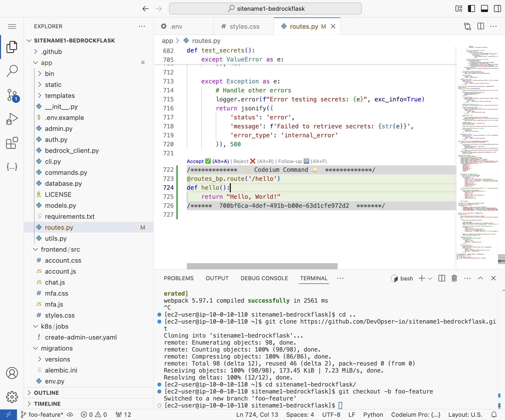
Task: Open the Codeium braces icon view
Action: pyautogui.click(x=12, y=167)
